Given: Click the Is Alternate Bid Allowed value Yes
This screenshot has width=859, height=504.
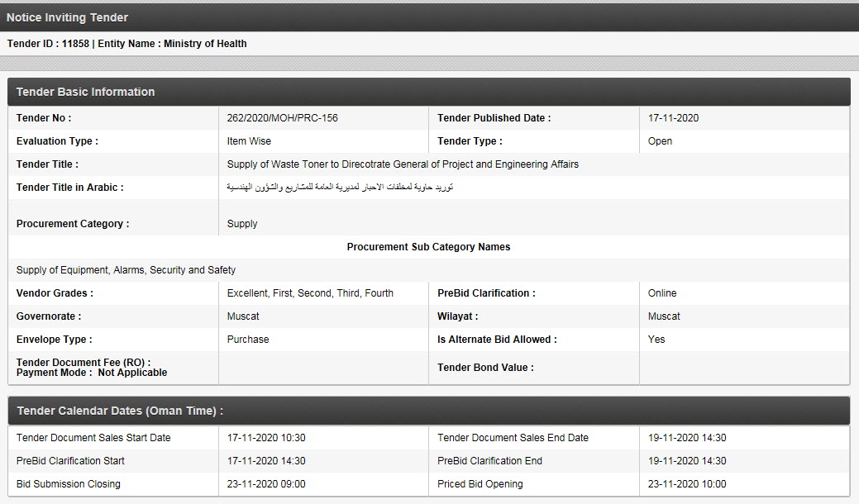Looking at the screenshot, I should pos(656,340).
